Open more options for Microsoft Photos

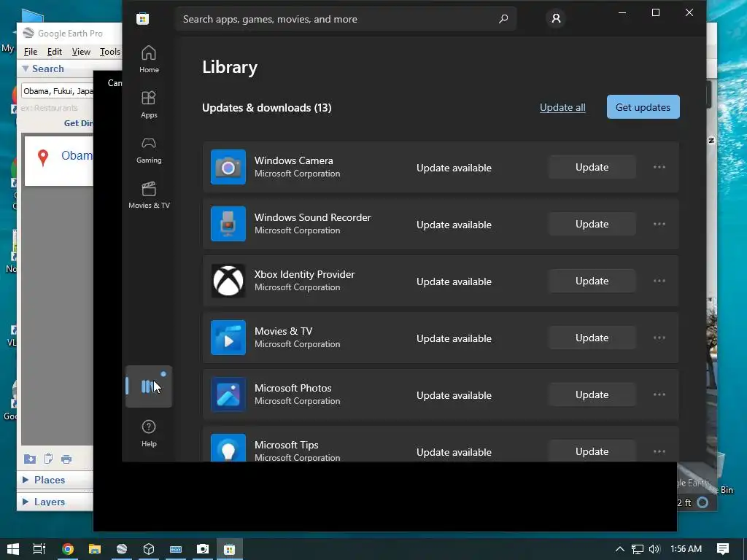(x=659, y=394)
